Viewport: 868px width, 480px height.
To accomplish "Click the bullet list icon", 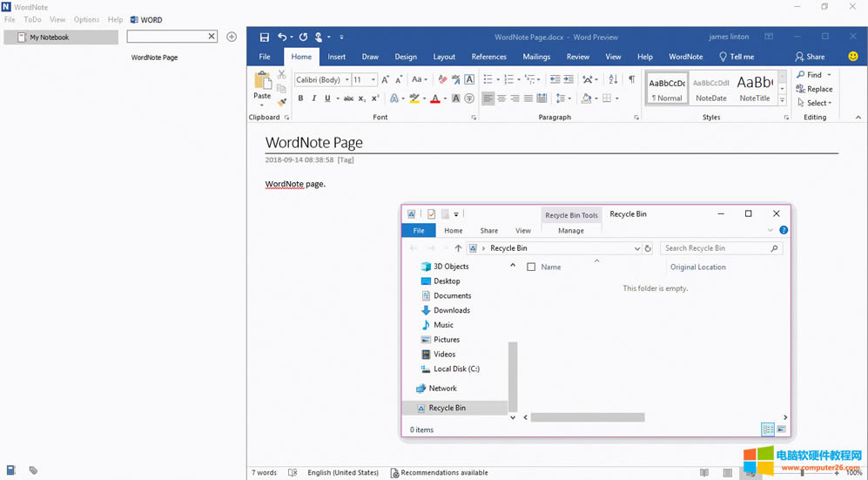I will point(488,79).
